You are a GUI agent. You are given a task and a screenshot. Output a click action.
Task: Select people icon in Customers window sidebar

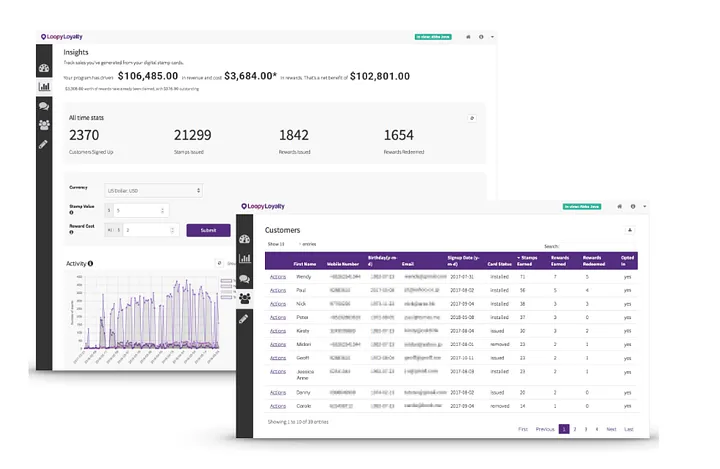245,299
